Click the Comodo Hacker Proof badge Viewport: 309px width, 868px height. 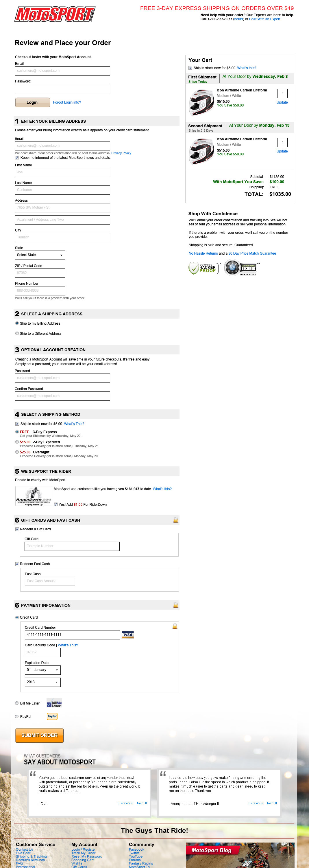tap(203, 268)
